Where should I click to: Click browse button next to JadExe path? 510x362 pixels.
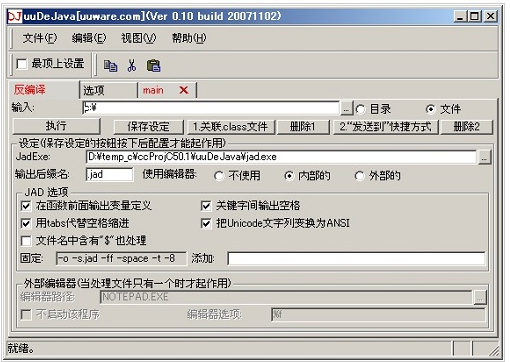coord(484,157)
